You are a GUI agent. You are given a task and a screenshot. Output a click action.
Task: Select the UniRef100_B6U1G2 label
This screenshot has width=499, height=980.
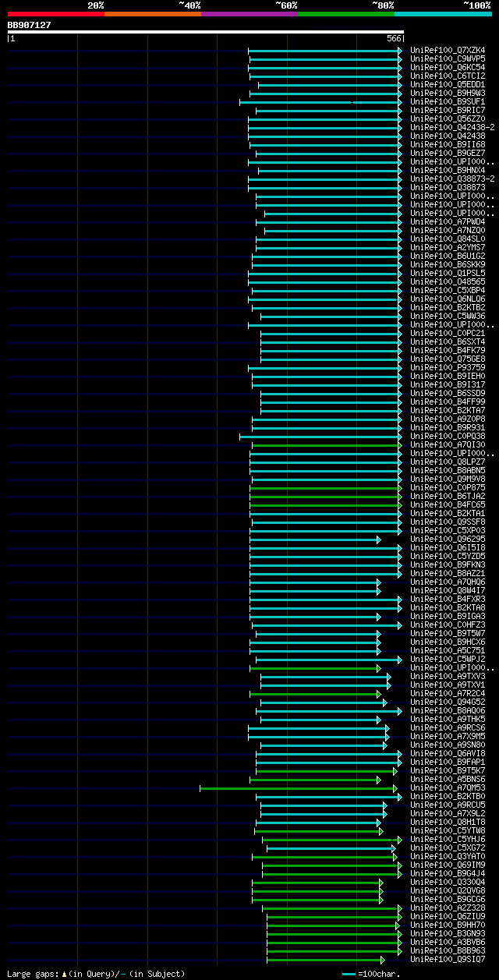click(448, 256)
